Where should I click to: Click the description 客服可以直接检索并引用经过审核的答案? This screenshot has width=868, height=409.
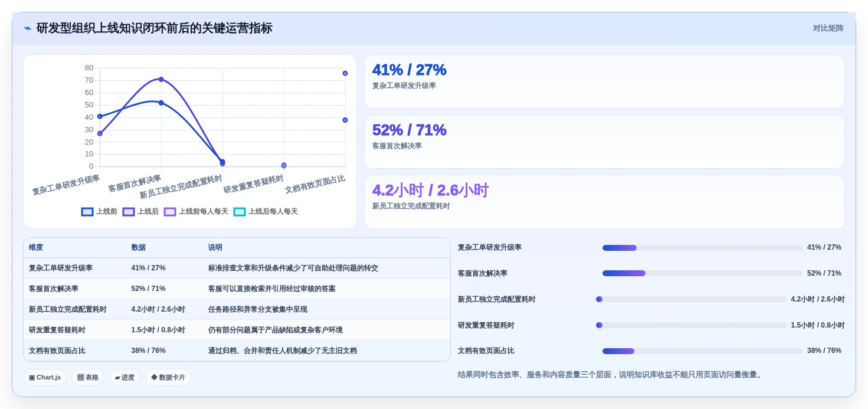272,289
